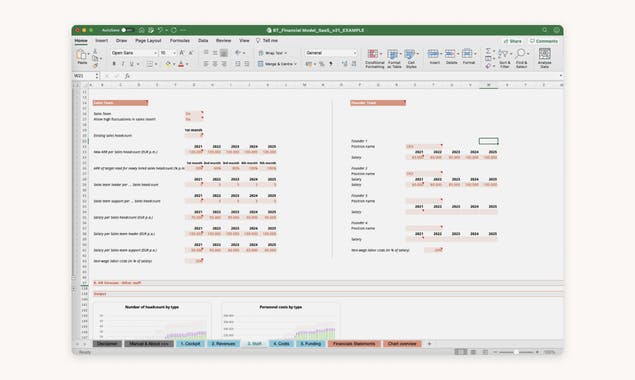The height and width of the screenshot is (380, 635).
Task: Switch to the 1. Cockpit sheet tab
Action: click(x=190, y=344)
